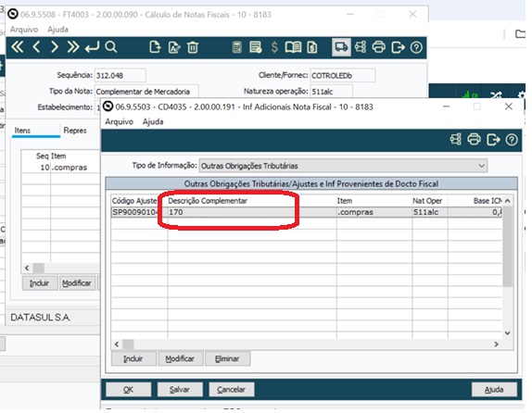Click the trash delete icon
532x413 pixels.
193,47
